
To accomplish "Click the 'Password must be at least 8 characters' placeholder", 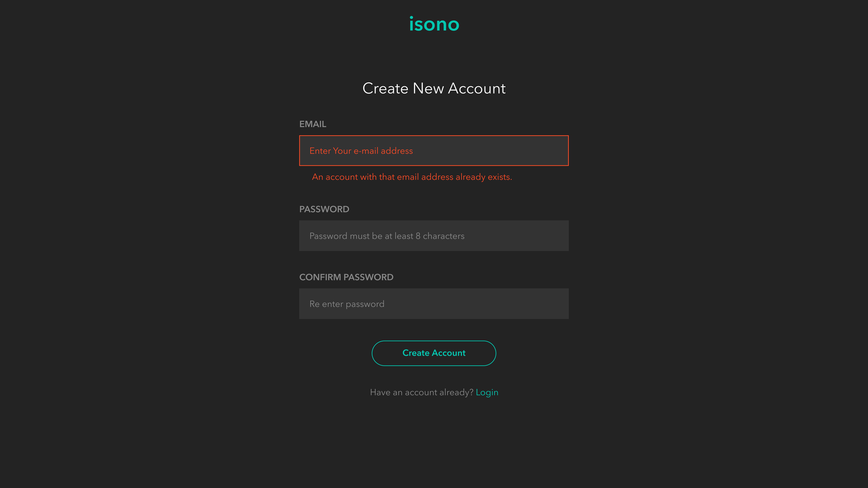I will coord(387,236).
